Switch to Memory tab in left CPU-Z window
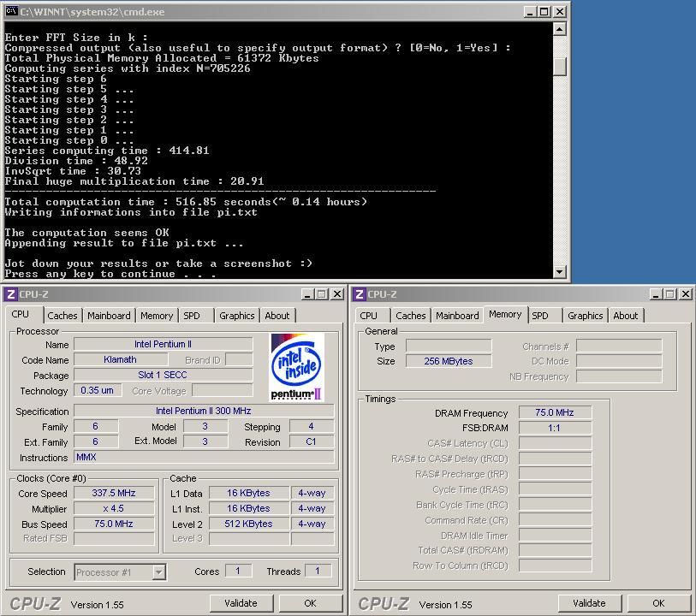 (157, 316)
